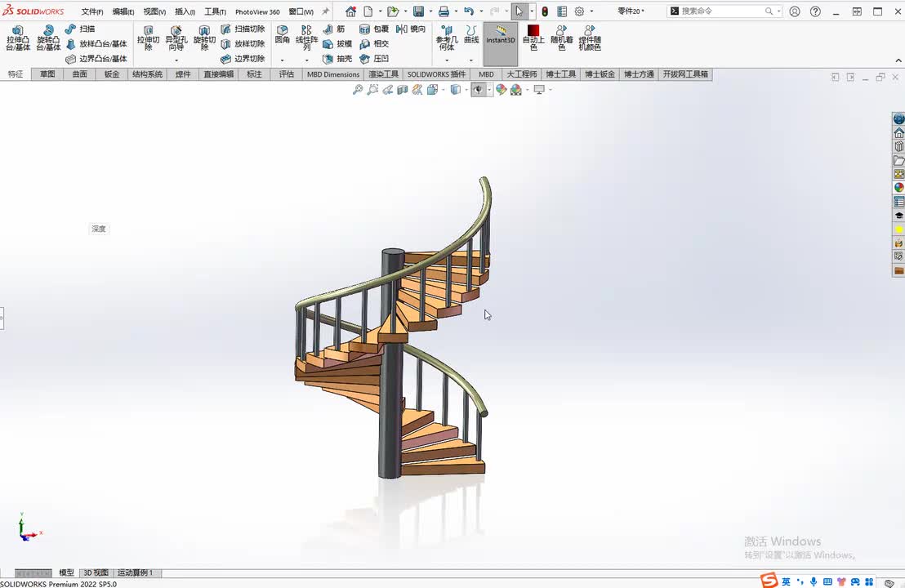The height and width of the screenshot is (588, 905).
Task: Click the 自动上色 auto color swatch
Action: (x=533, y=38)
